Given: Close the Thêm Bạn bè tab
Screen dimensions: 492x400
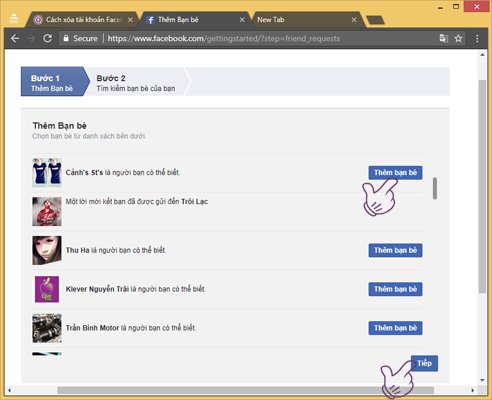Looking at the screenshot, I should coord(242,20).
